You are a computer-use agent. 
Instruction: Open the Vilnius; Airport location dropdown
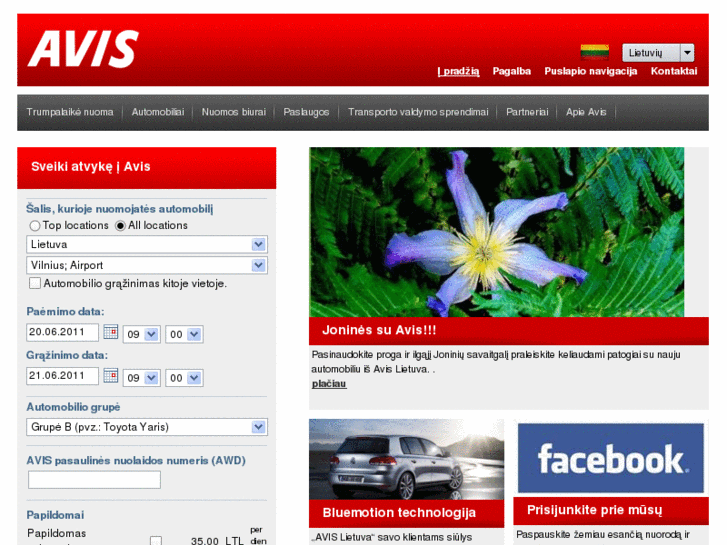pyautogui.click(x=147, y=265)
